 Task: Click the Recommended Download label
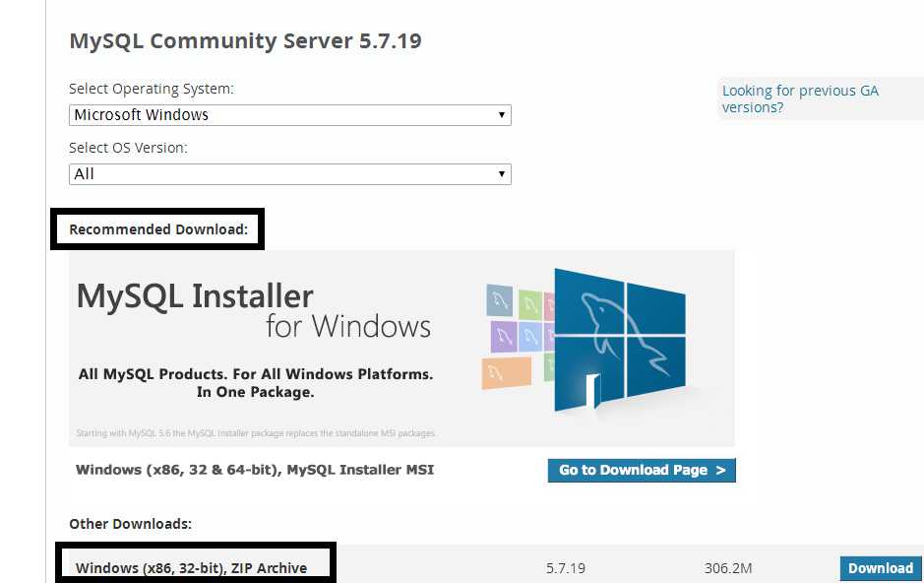point(158,229)
